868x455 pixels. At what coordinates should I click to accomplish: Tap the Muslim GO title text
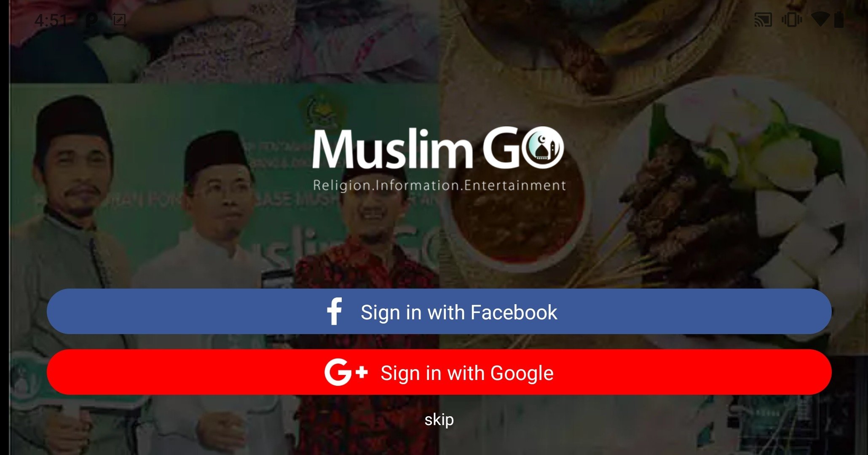click(438, 148)
